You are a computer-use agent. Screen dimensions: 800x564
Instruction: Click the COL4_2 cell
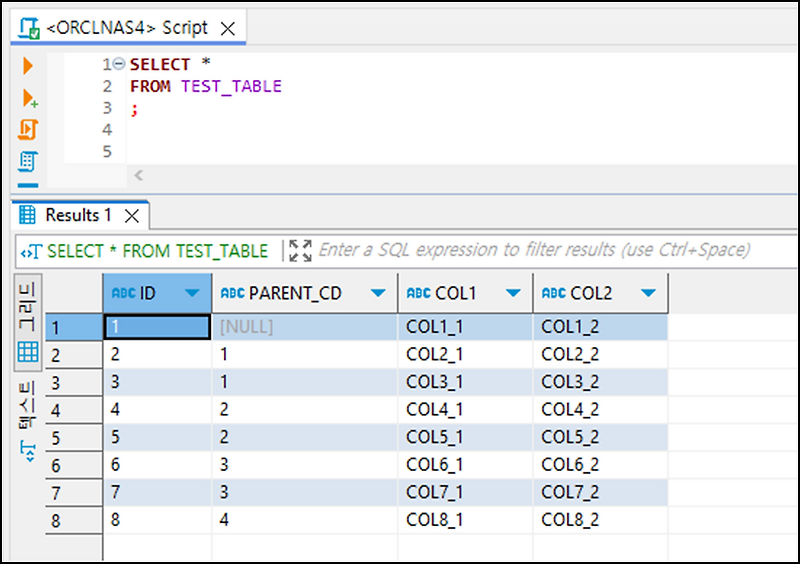click(x=601, y=409)
